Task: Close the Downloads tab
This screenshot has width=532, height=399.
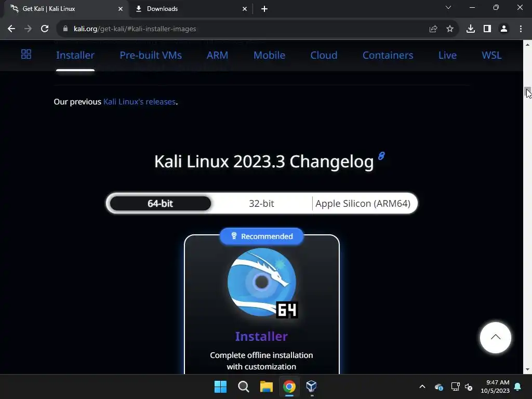Action: (245, 9)
